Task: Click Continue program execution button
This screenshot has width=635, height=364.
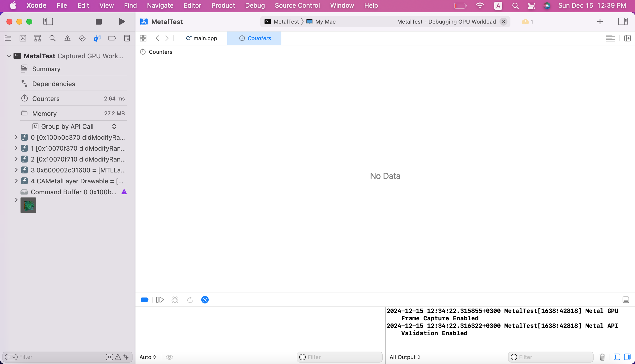Action: [x=160, y=300]
